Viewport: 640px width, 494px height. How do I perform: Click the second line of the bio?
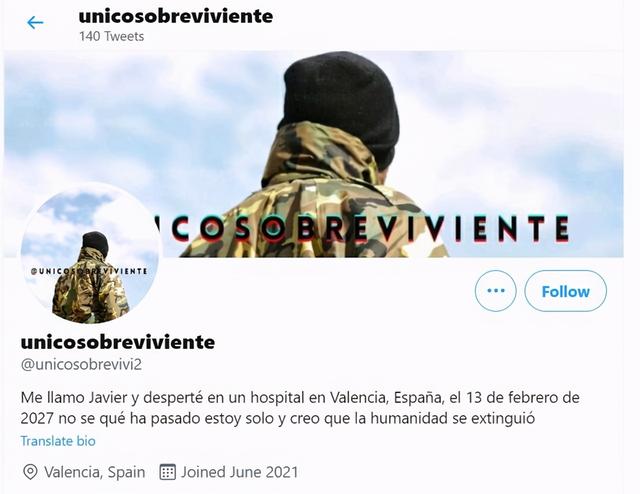click(x=278, y=418)
